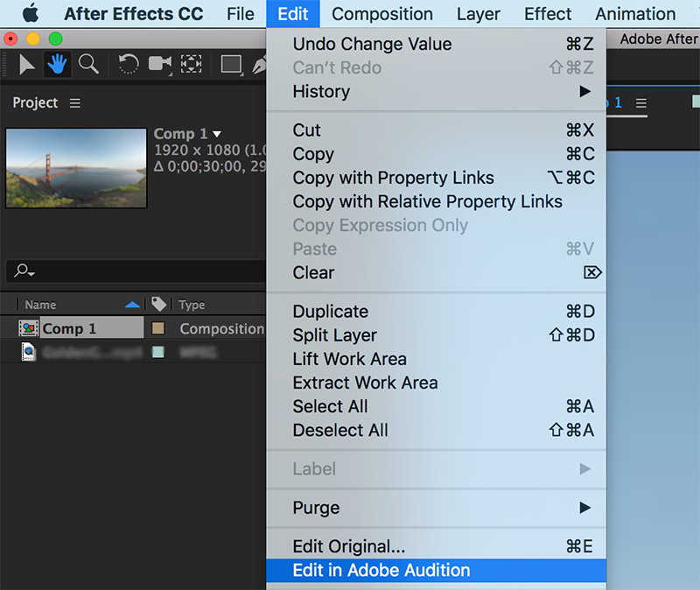The width and height of the screenshot is (700, 590).
Task: Select the Rectangle shape tool
Action: (x=231, y=64)
